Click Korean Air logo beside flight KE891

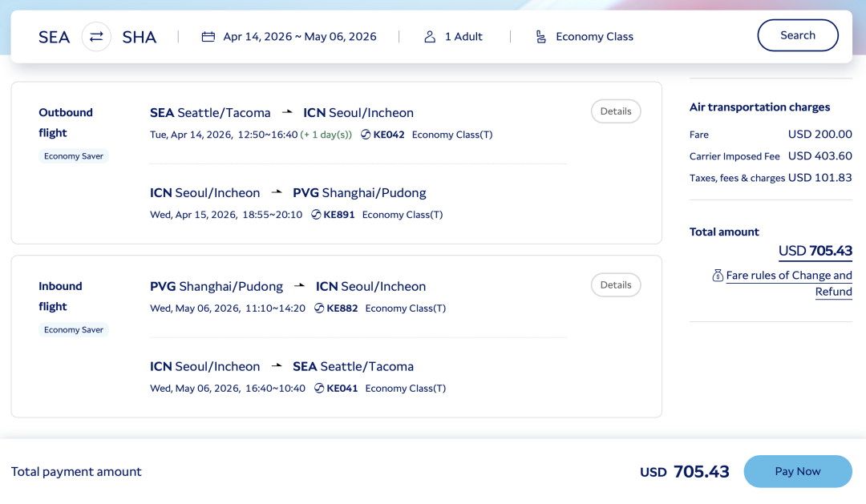pos(316,215)
